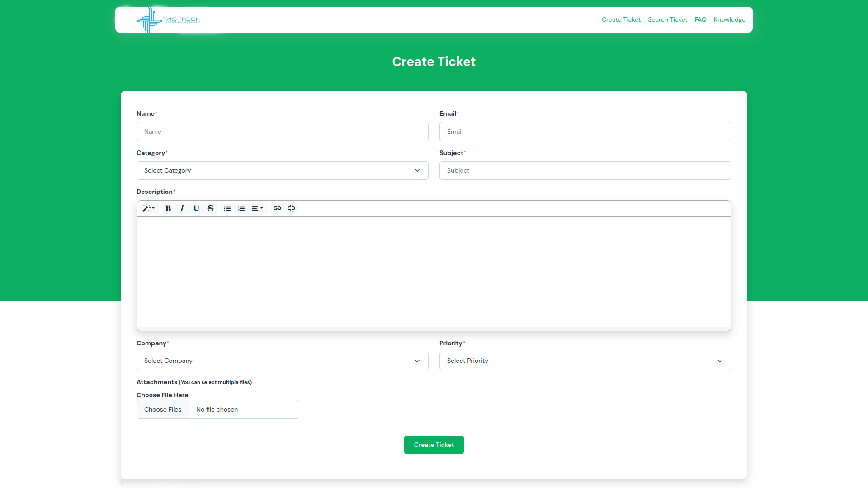
Task: Toggle underline formatting button
Action: pos(196,208)
